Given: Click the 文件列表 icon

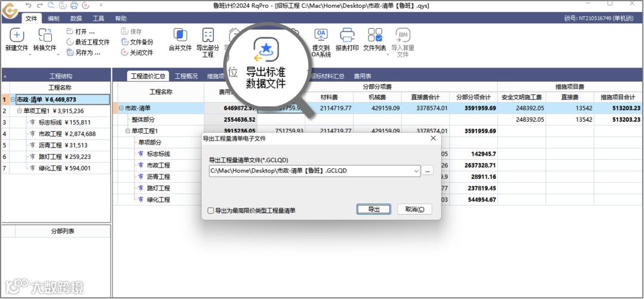Looking at the screenshot, I should point(375,35).
